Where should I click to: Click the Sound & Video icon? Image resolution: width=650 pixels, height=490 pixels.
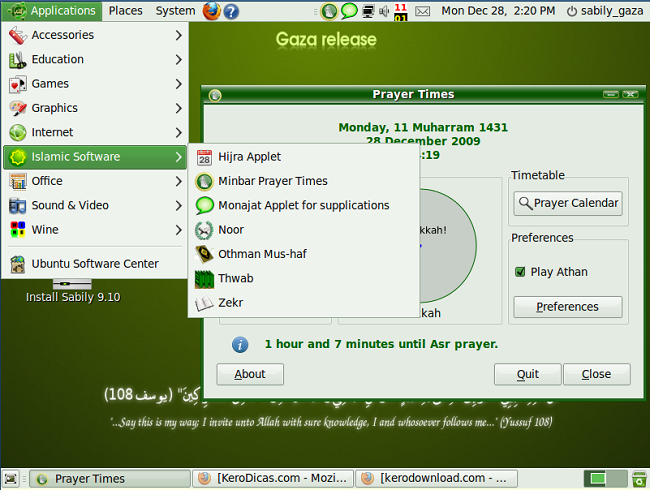tap(17, 206)
